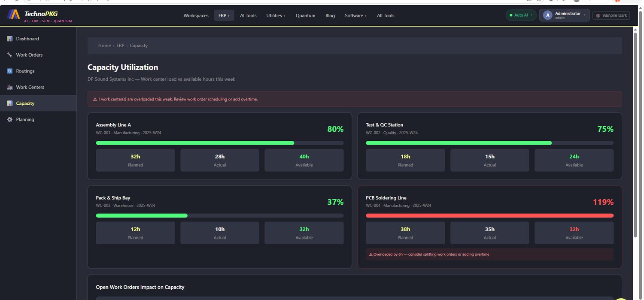Click PCB Soldering 38h Planned tile

[405, 233]
